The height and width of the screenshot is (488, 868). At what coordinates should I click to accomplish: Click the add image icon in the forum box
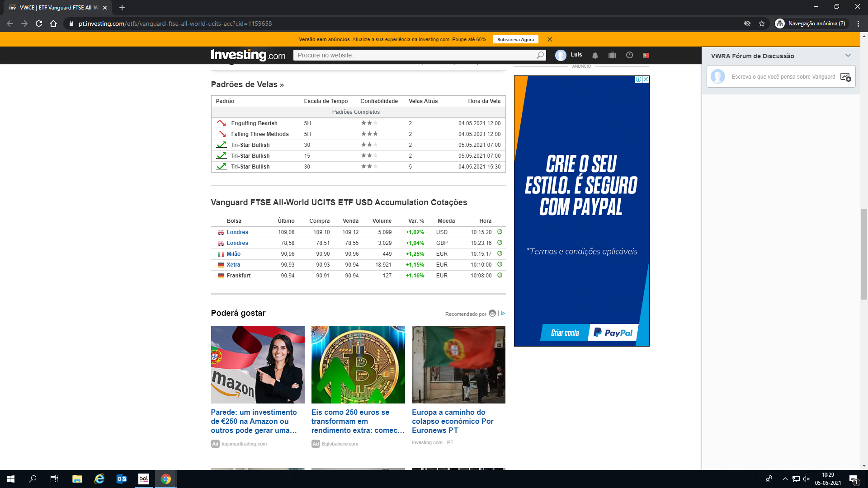pyautogui.click(x=845, y=77)
